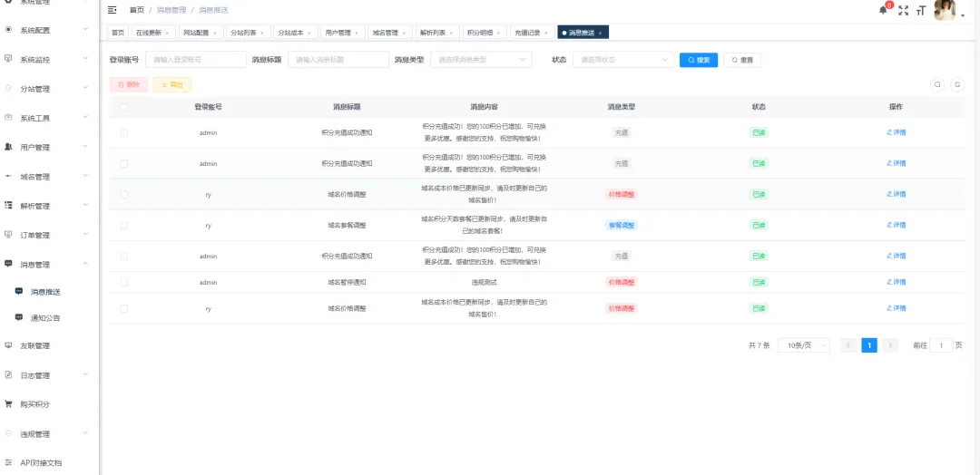Switch to the 解析列表 tab
The image size is (980, 475).
tap(436, 33)
